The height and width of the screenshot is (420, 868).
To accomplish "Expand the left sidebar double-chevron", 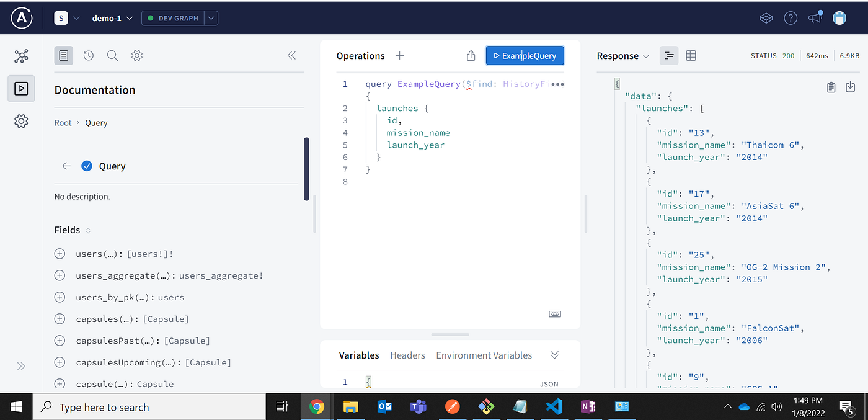I will point(21,366).
